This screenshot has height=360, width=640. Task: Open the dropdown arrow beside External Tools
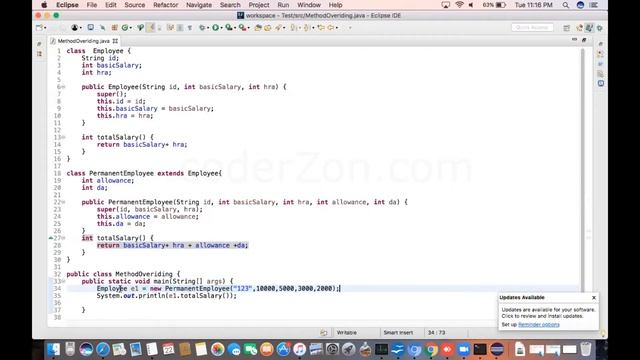(249, 28)
